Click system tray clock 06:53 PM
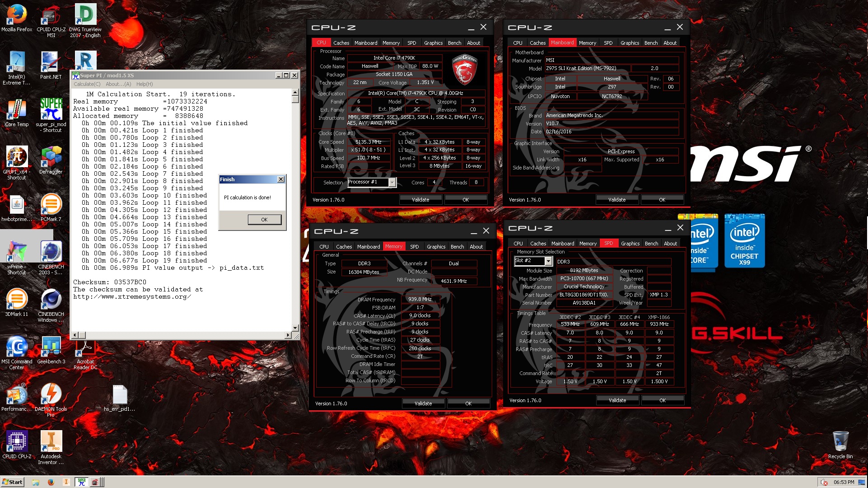 click(844, 482)
